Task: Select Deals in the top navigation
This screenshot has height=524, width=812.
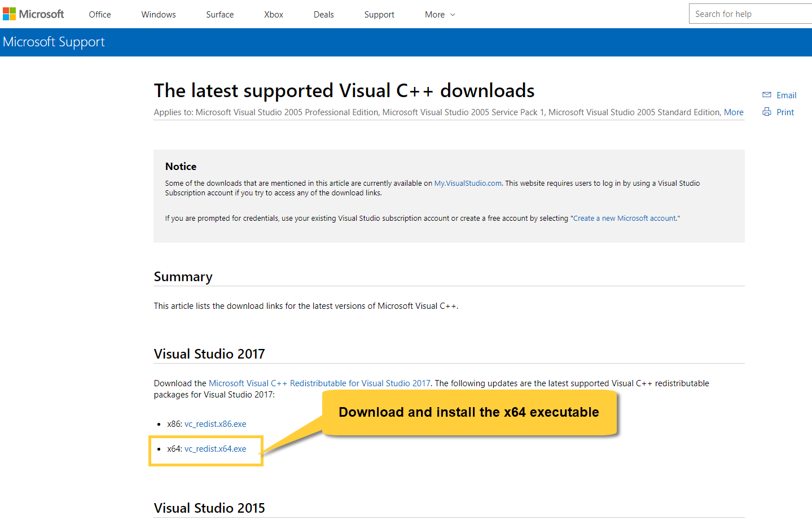Action: [324, 15]
